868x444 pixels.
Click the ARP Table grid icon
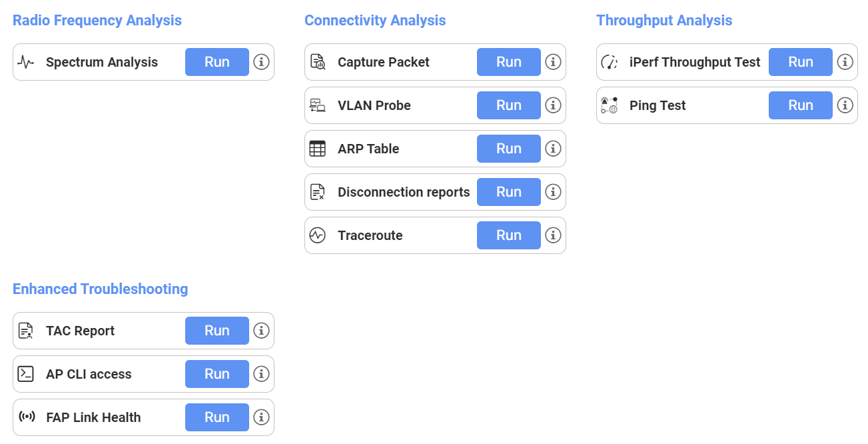(318, 148)
